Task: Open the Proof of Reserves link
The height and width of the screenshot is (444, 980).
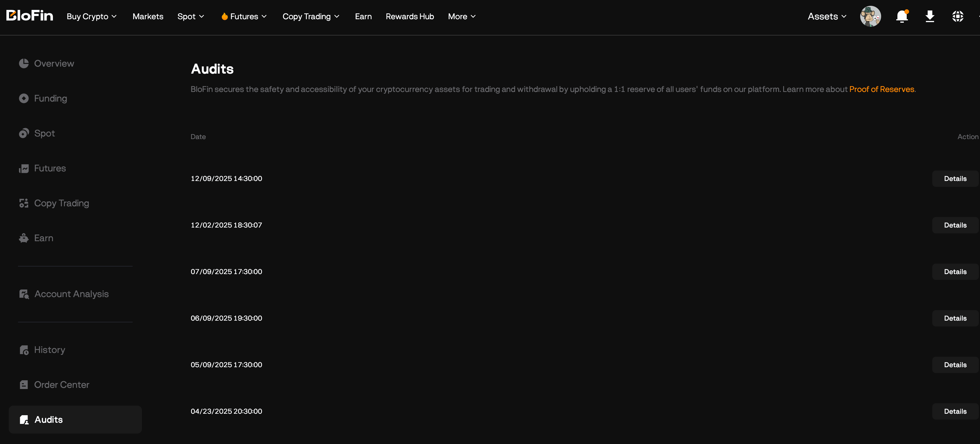Action: (881, 89)
